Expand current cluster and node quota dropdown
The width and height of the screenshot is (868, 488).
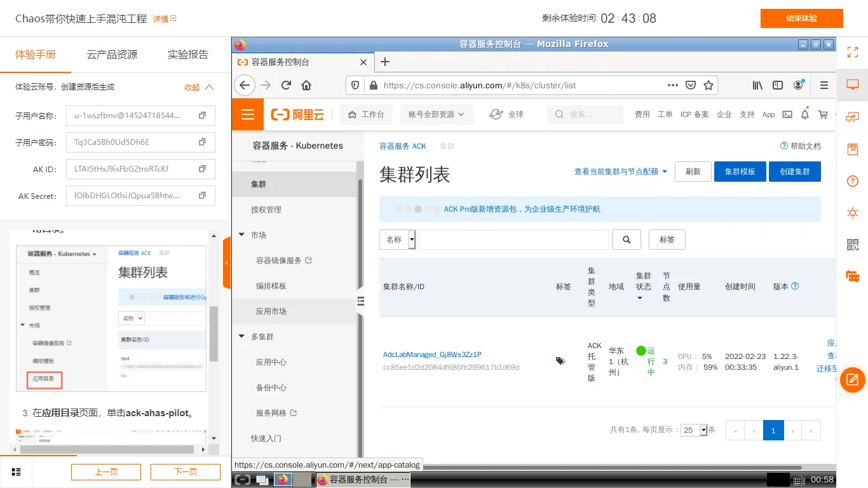621,172
